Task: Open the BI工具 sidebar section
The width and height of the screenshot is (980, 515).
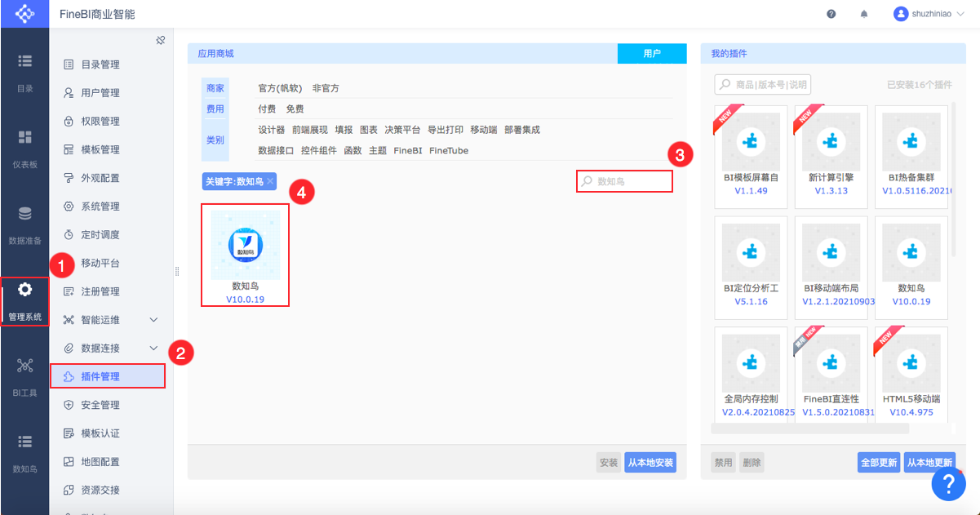Action: 24,376
